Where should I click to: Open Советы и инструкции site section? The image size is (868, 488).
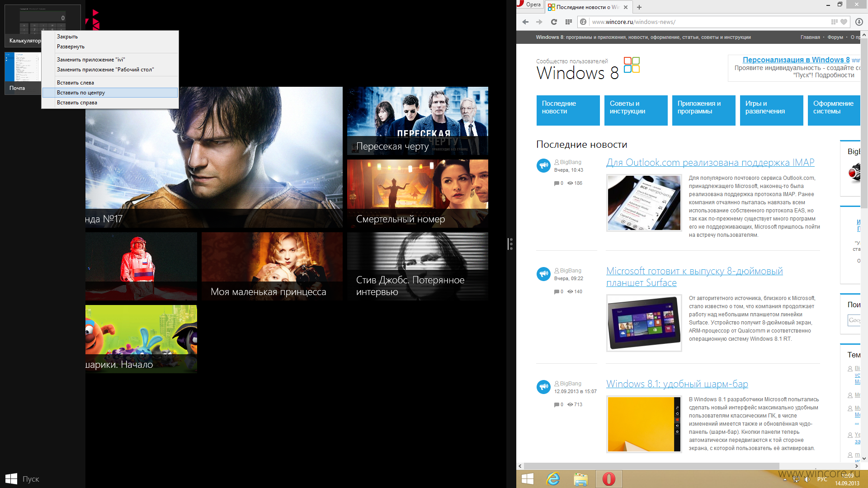[636, 110]
